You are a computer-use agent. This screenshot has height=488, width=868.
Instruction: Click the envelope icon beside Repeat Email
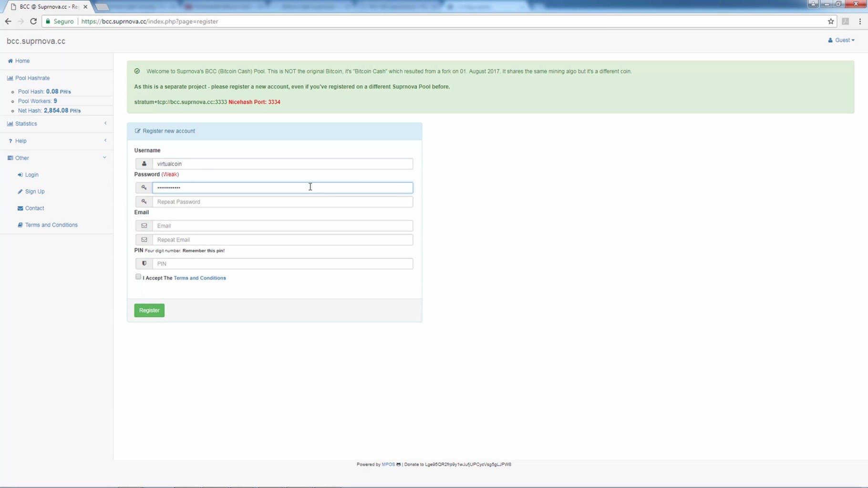coord(144,240)
